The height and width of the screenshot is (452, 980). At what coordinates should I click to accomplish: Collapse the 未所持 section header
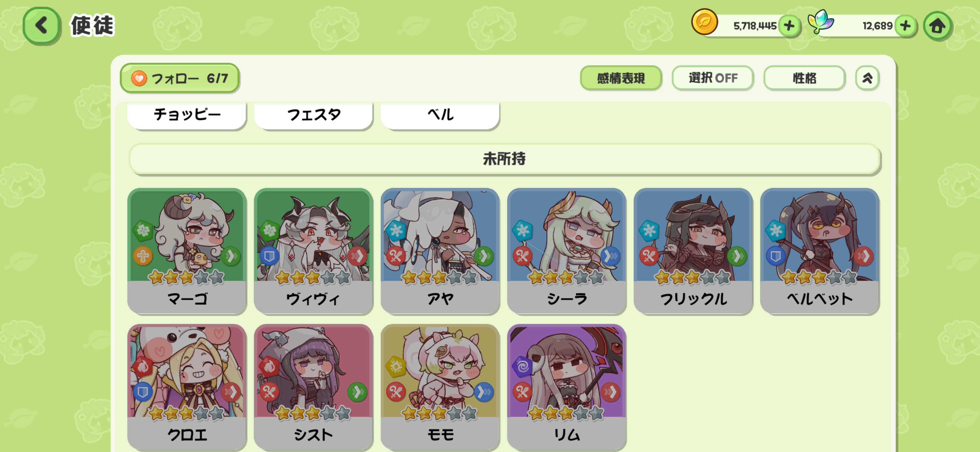pos(504,159)
